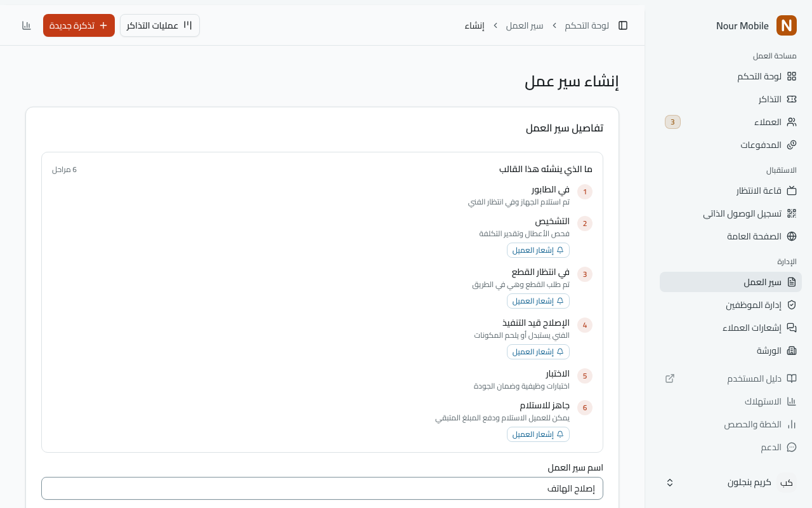Click the Nour Mobile orange N logo
The image size is (812, 508).
point(787,25)
